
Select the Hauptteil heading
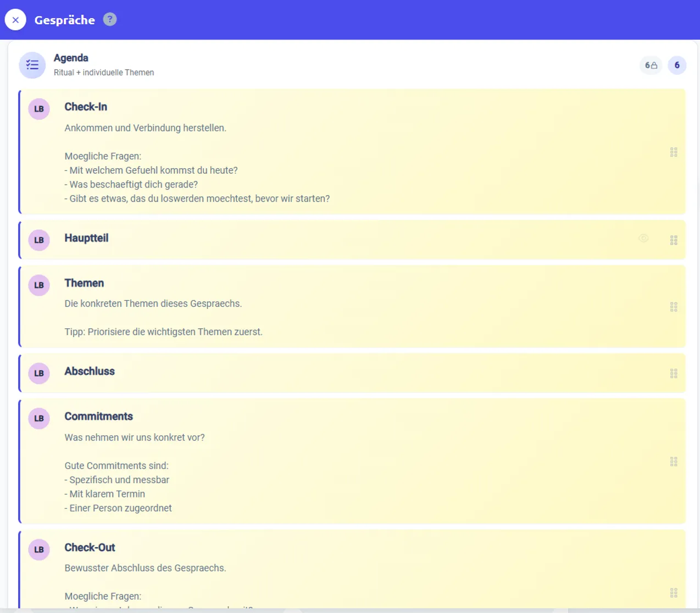tap(86, 238)
